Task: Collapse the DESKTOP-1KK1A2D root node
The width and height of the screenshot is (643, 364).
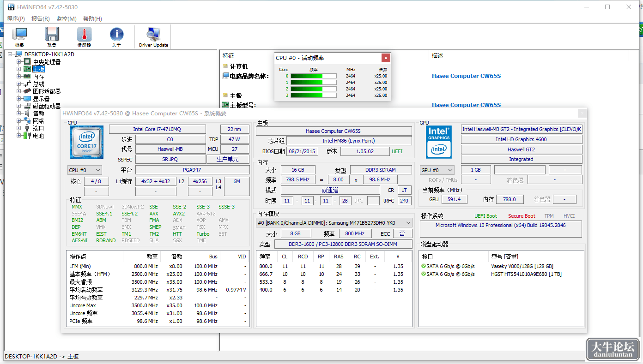Action: click(11, 54)
